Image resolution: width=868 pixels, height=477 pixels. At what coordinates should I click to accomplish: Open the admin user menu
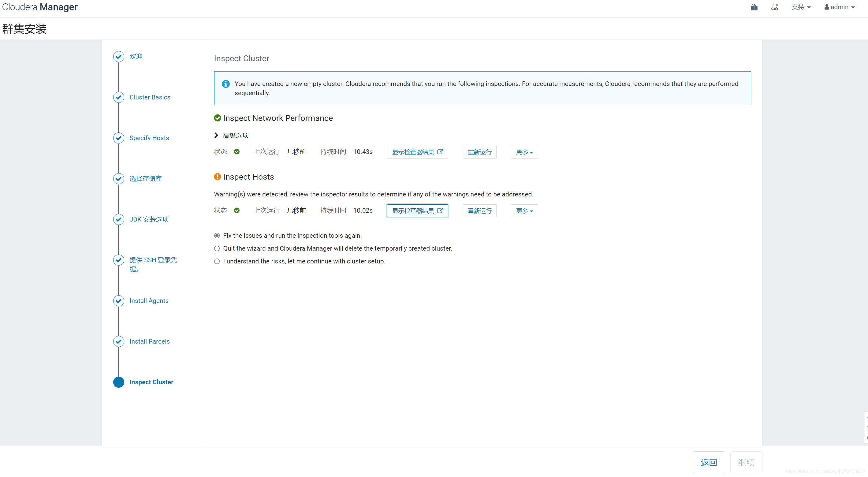(x=839, y=7)
